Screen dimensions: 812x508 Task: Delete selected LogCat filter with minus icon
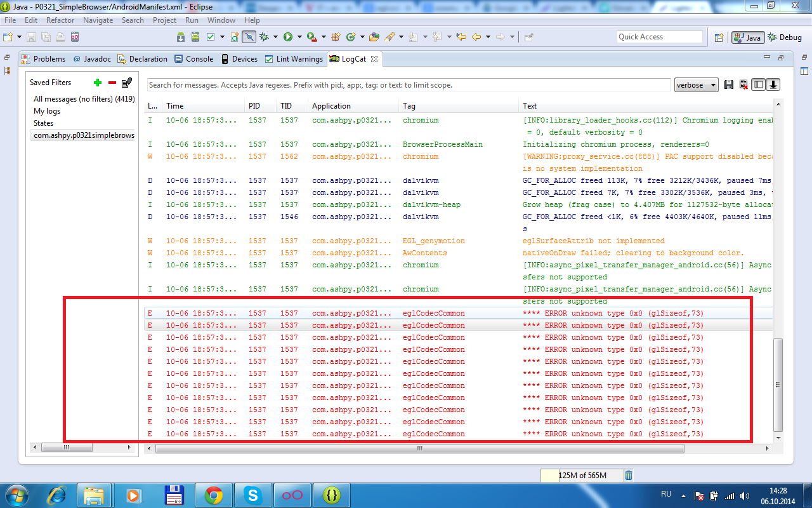click(112, 83)
